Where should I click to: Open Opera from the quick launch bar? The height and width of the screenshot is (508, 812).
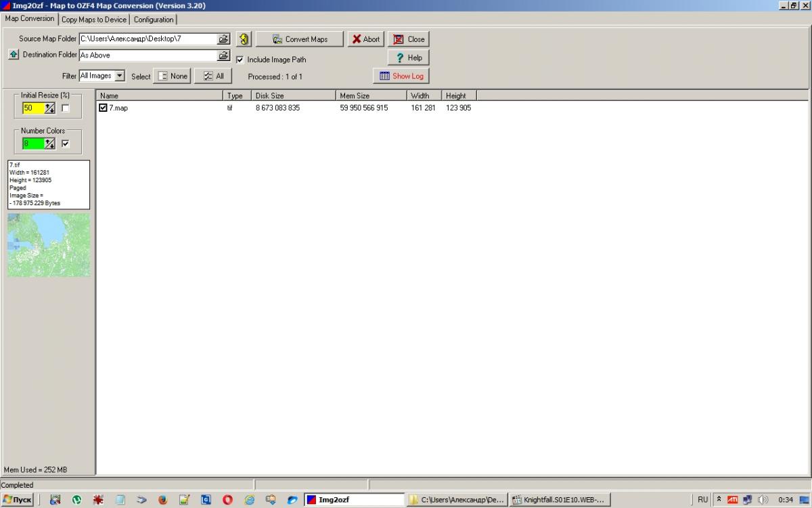point(227,500)
